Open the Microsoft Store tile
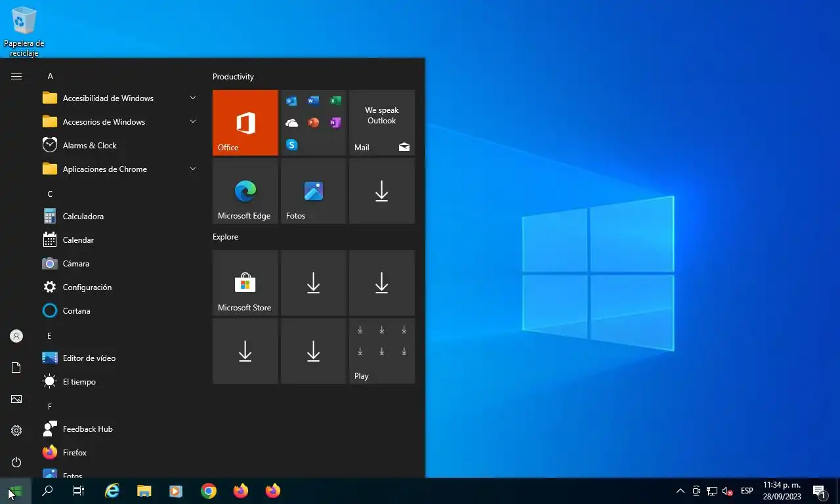Screen dimensions: 840x504 click(245, 283)
